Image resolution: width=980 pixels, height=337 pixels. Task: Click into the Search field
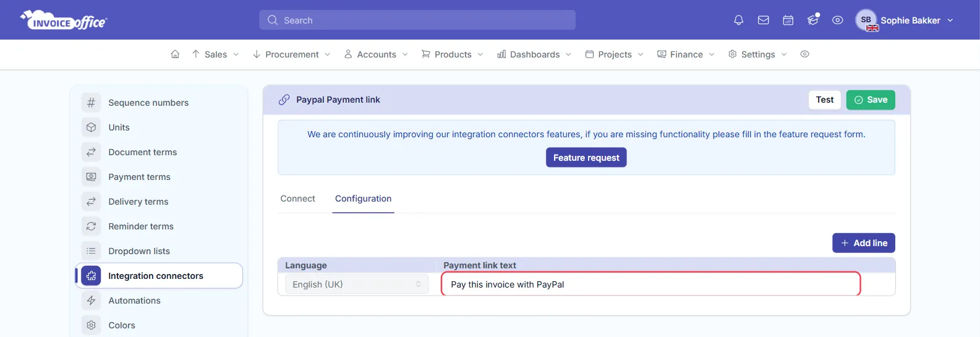(417, 20)
